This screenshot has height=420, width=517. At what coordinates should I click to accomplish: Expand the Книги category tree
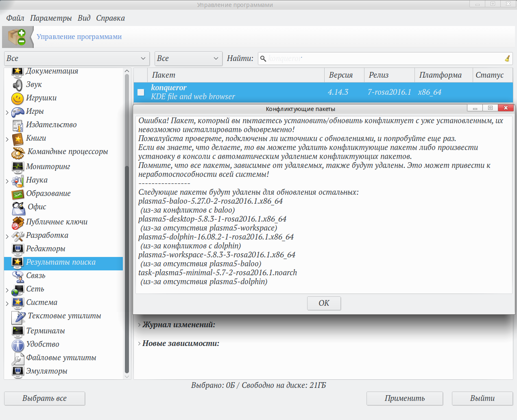tap(7, 139)
